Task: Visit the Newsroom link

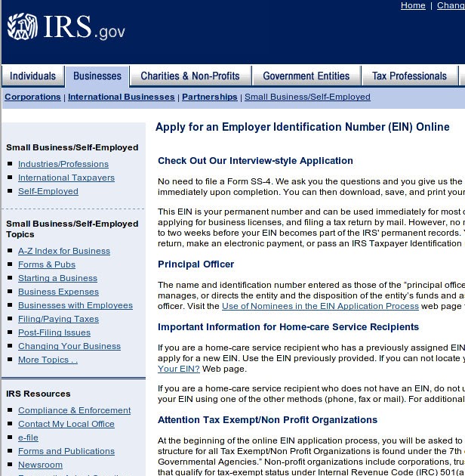Action: click(40, 465)
